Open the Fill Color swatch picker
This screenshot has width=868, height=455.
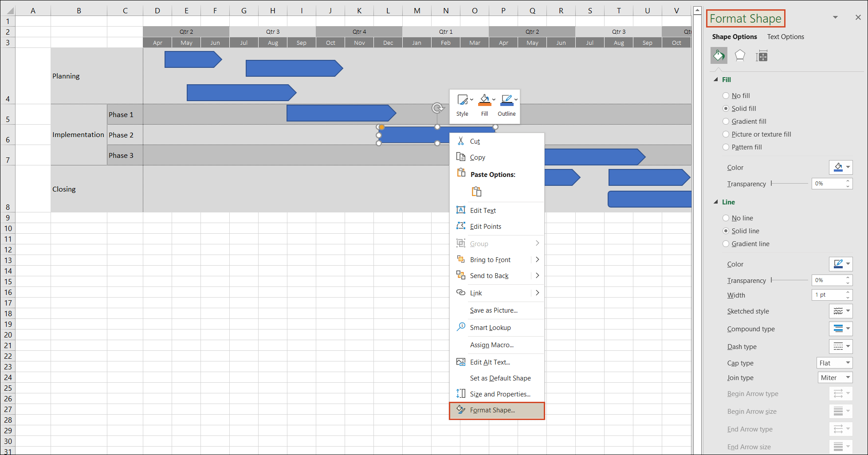tap(841, 167)
